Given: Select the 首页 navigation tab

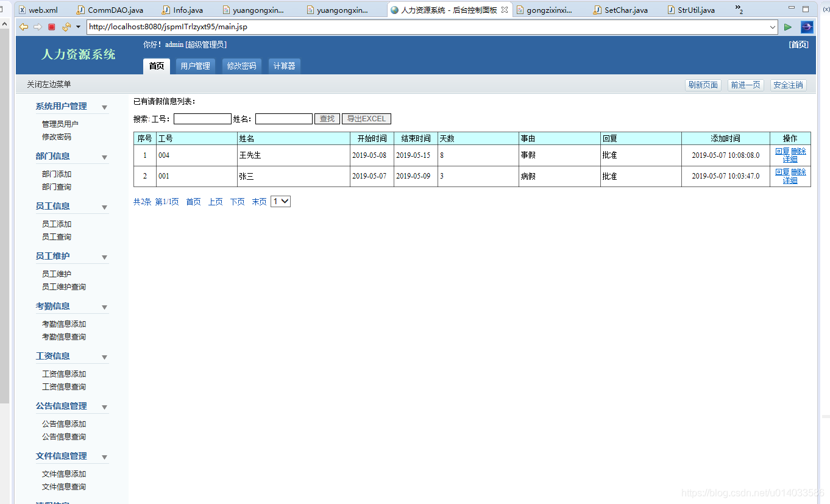Looking at the screenshot, I should click(x=157, y=66).
